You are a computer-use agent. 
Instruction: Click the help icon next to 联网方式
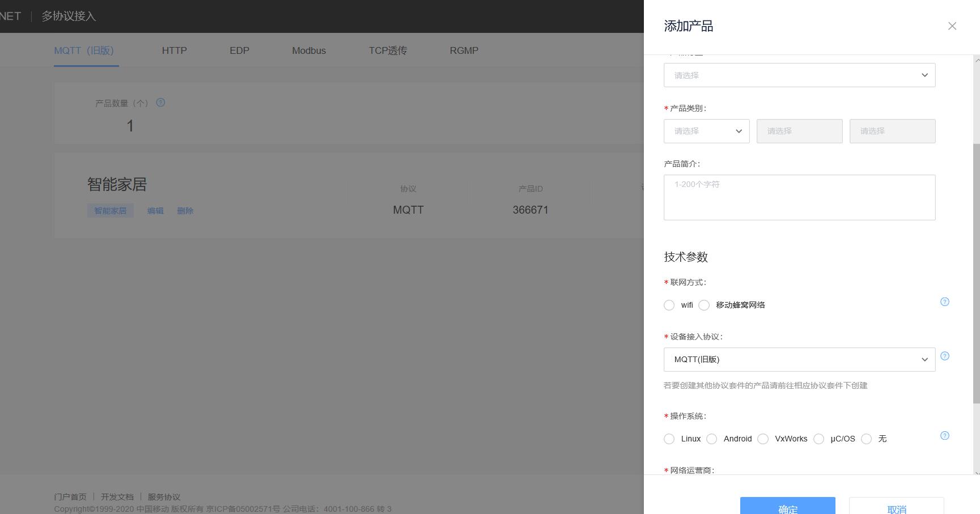[x=944, y=302]
